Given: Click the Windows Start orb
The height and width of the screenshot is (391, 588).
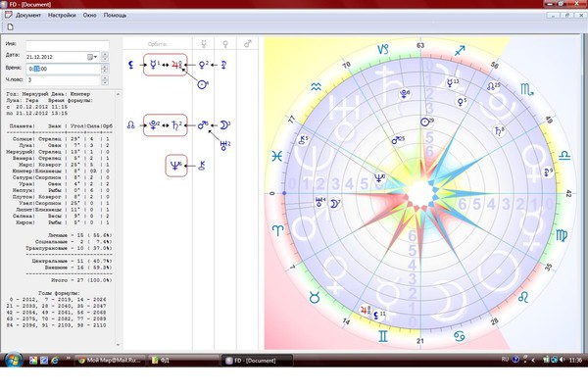Looking at the screenshot, I should 13,361.
